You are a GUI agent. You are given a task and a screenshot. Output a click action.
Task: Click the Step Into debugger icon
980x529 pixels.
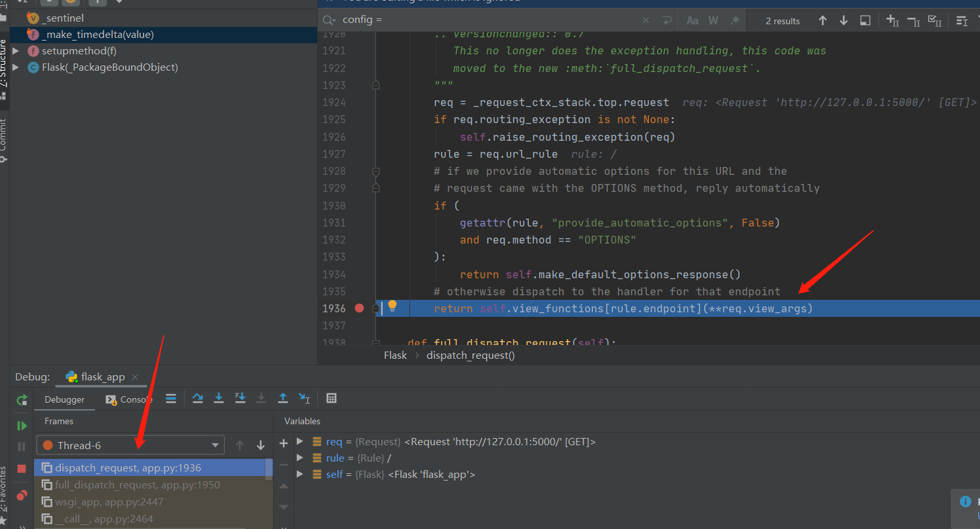[x=219, y=398]
